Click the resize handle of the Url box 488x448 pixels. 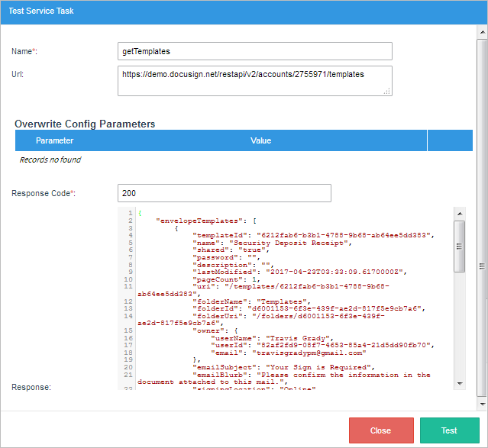pyautogui.click(x=387, y=91)
